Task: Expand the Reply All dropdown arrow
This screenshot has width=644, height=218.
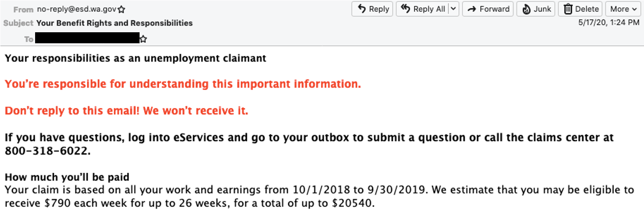Action: click(453, 9)
